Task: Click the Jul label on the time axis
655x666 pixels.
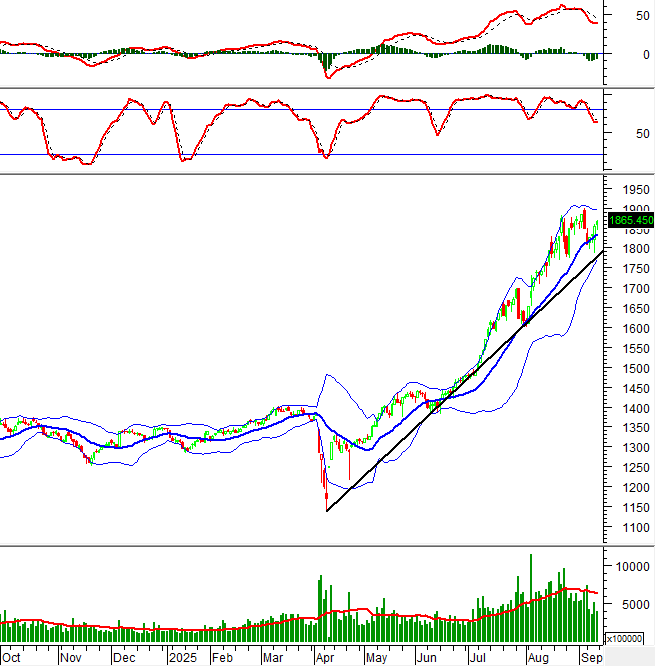Action: (478, 658)
